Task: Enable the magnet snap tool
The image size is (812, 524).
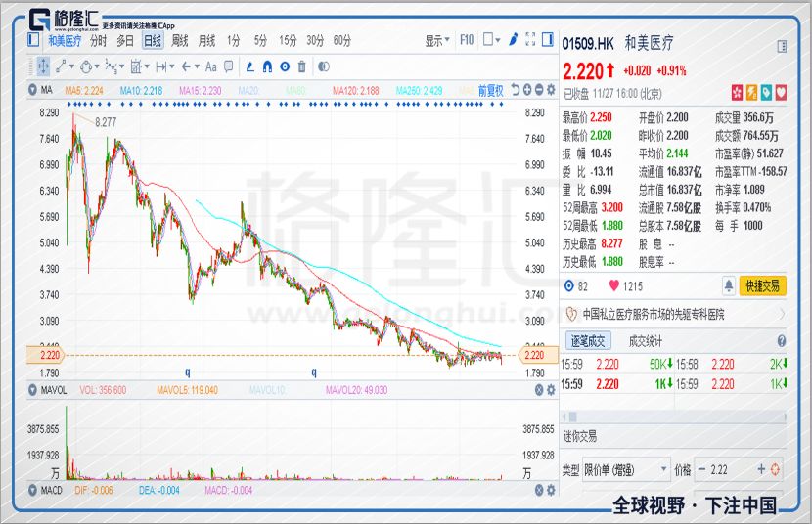Action: click(267, 66)
